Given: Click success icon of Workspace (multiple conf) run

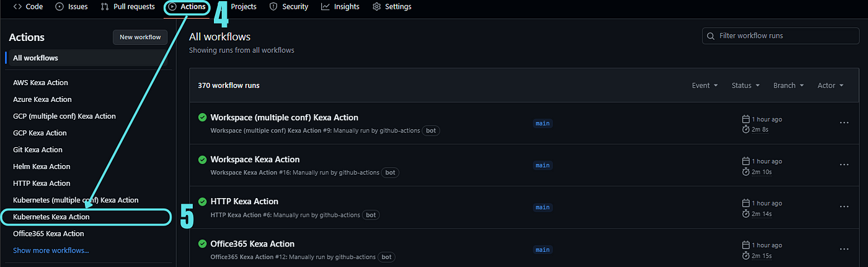Looking at the screenshot, I should (x=202, y=117).
